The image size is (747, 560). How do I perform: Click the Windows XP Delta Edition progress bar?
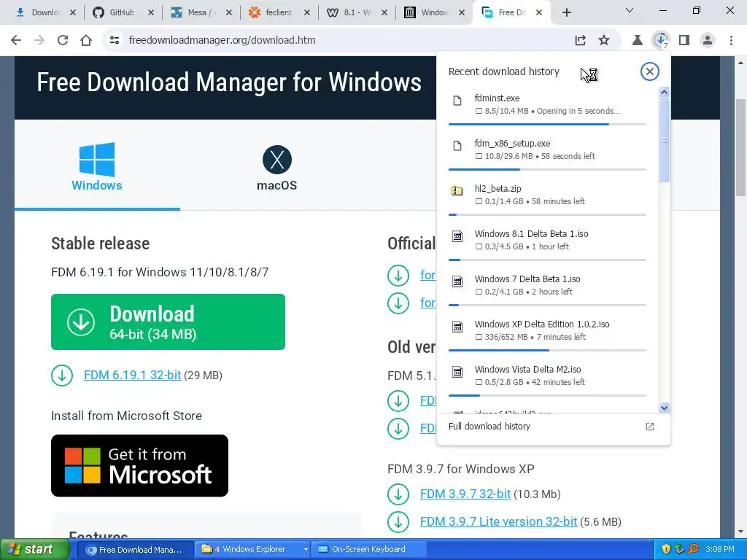[547, 351]
